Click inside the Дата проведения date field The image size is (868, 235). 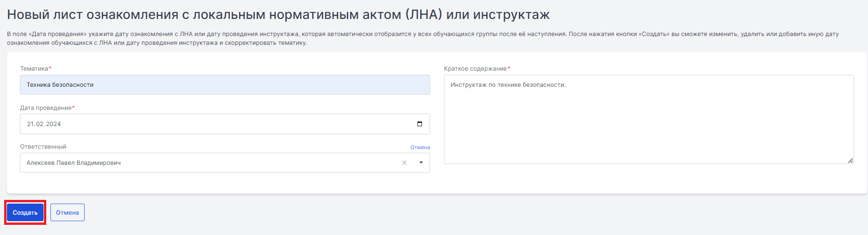tap(225, 124)
